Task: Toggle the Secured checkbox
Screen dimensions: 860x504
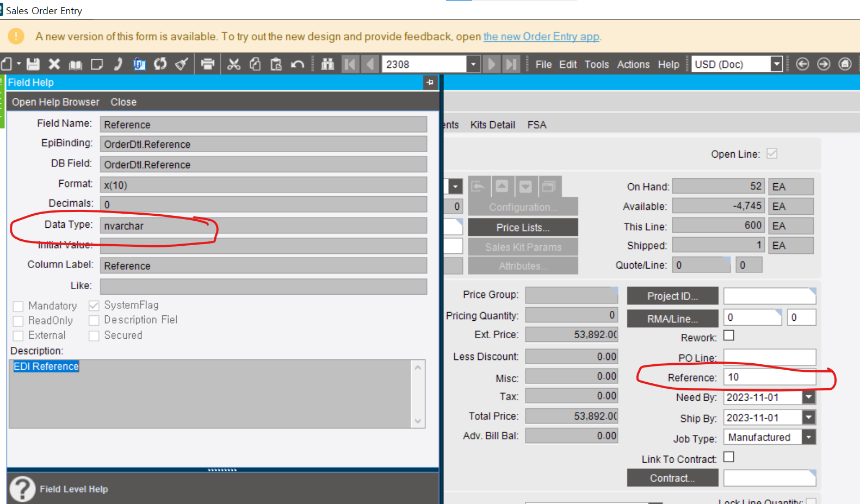Action: coord(94,335)
